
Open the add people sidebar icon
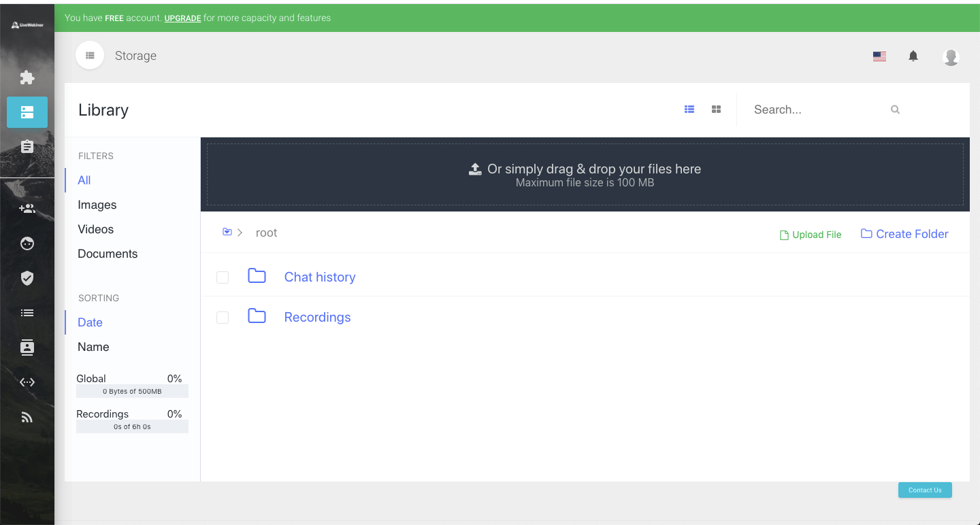27,209
